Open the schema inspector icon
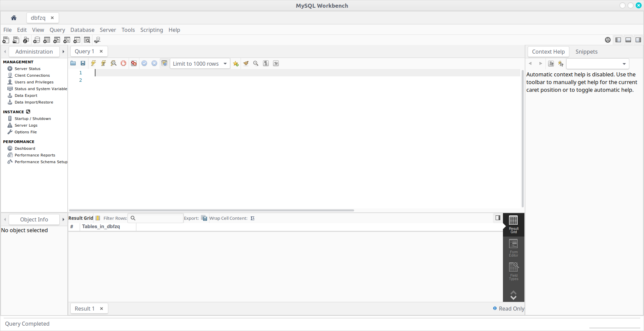The height and width of the screenshot is (331, 644). 26,40
